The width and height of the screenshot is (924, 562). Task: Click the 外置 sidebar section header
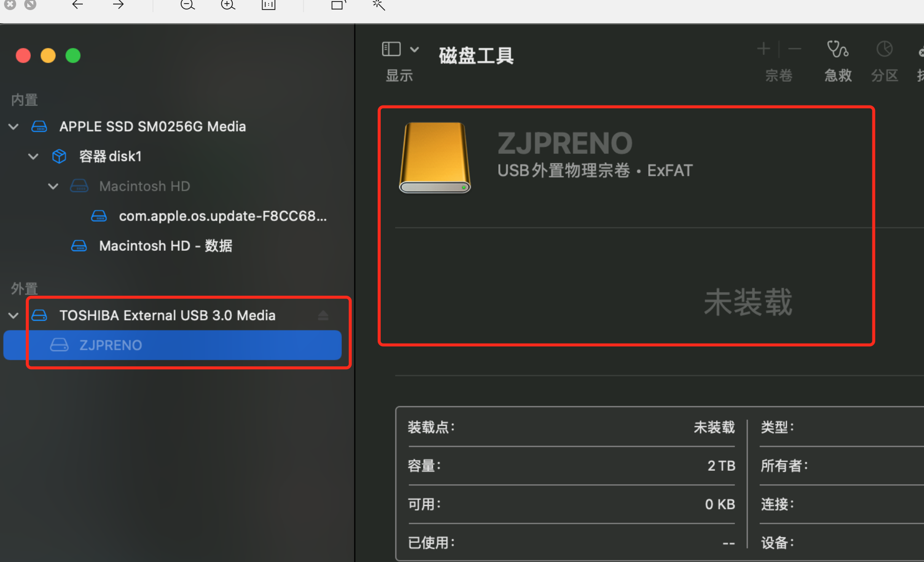tap(24, 289)
